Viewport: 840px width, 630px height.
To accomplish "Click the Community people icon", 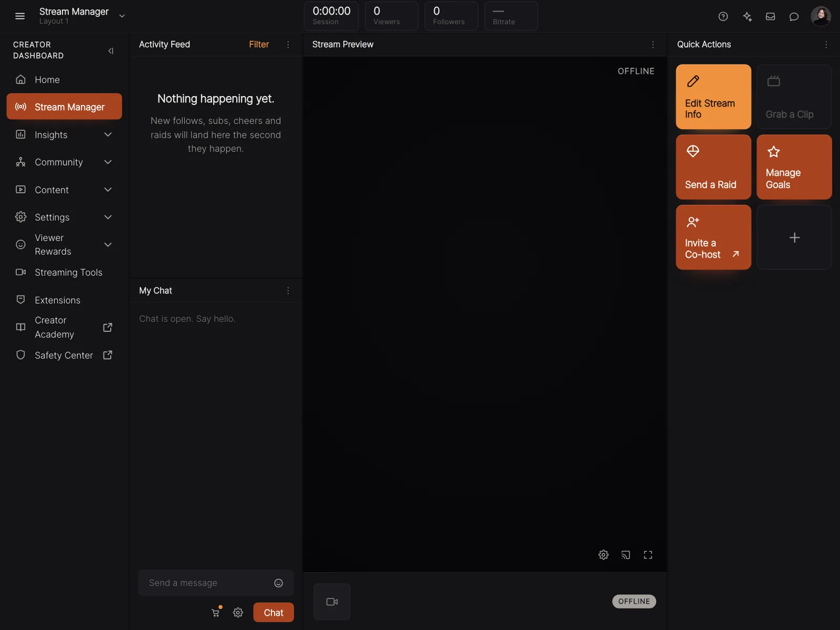I will click(x=20, y=162).
